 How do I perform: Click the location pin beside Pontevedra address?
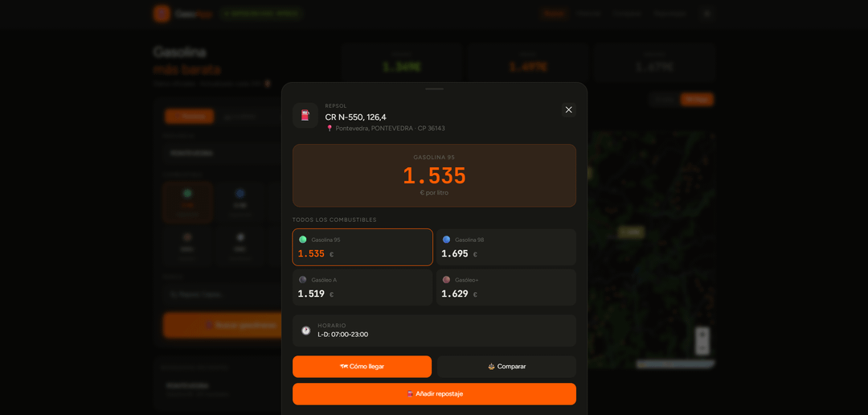[330, 128]
